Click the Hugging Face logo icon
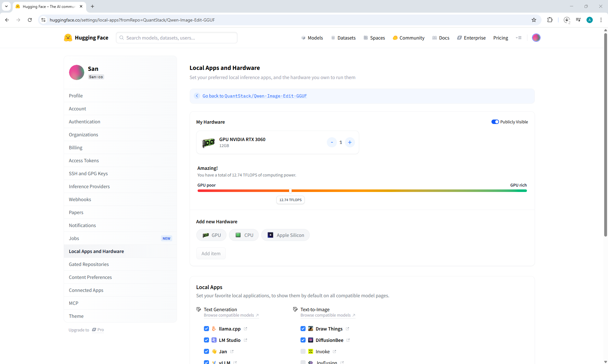The width and height of the screenshot is (608, 364). point(68,38)
